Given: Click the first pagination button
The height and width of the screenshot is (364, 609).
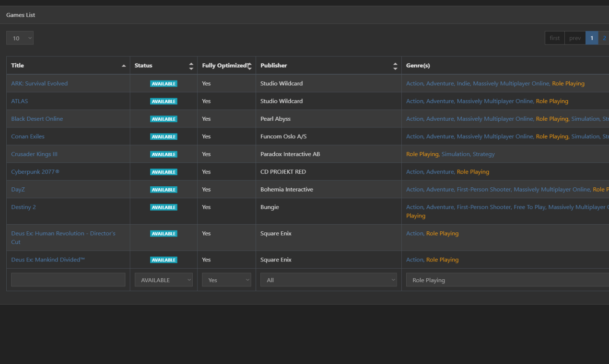Looking at the screenshot, I should pos(554,37).
